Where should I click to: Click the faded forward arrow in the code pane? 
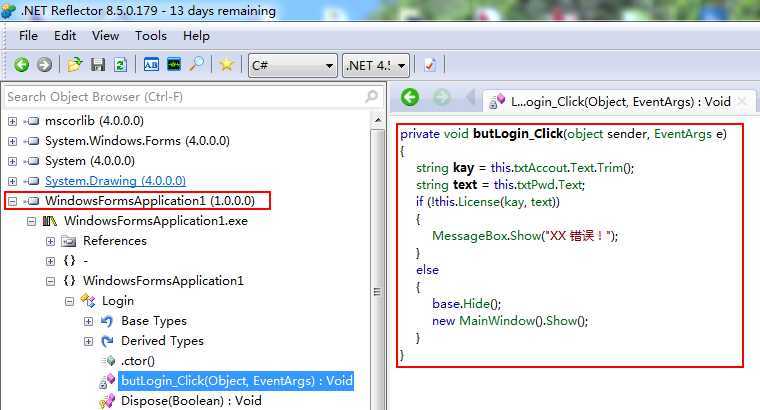click(441, 97)
